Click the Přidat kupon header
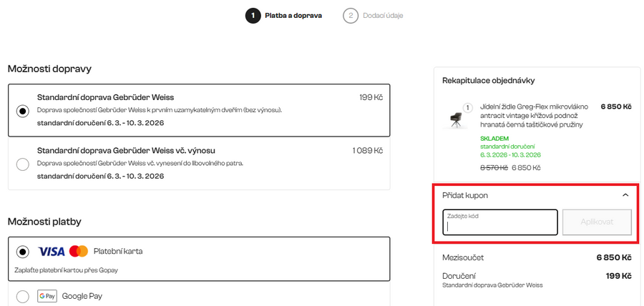Image resolution: width=644 pixels, height=306 pixels. (465, 194)
